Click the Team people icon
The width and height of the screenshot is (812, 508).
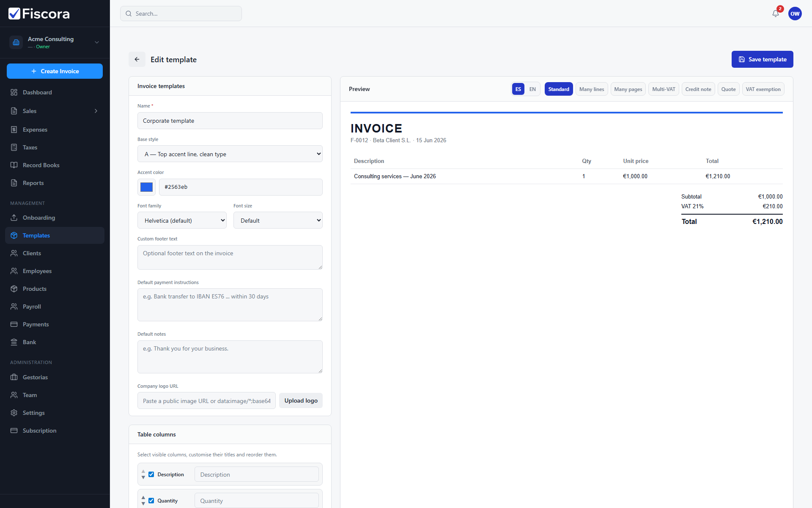(x=14, y=395)
